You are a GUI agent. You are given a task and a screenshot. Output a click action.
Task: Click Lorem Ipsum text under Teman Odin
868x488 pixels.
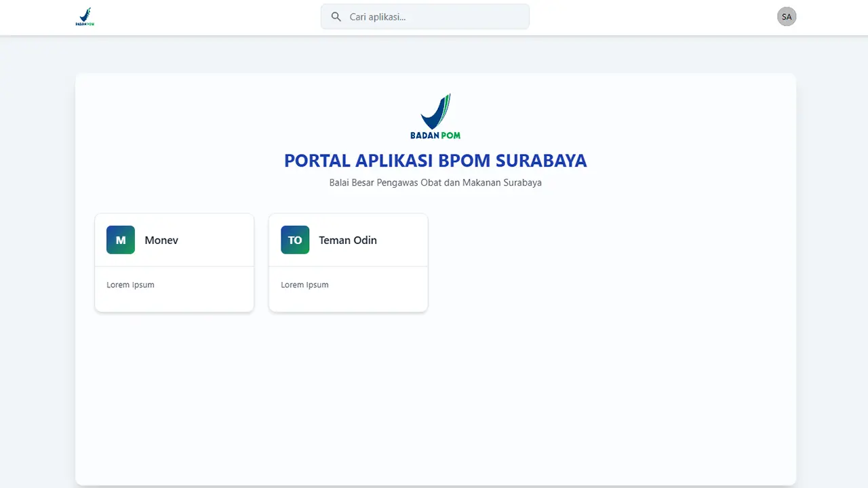(304, 285)
